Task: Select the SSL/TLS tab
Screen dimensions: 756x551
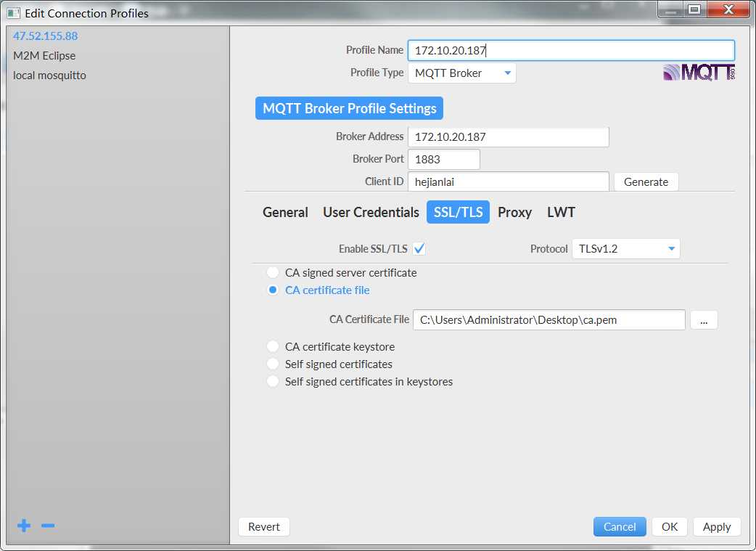Action: click(x=458, y=212)
